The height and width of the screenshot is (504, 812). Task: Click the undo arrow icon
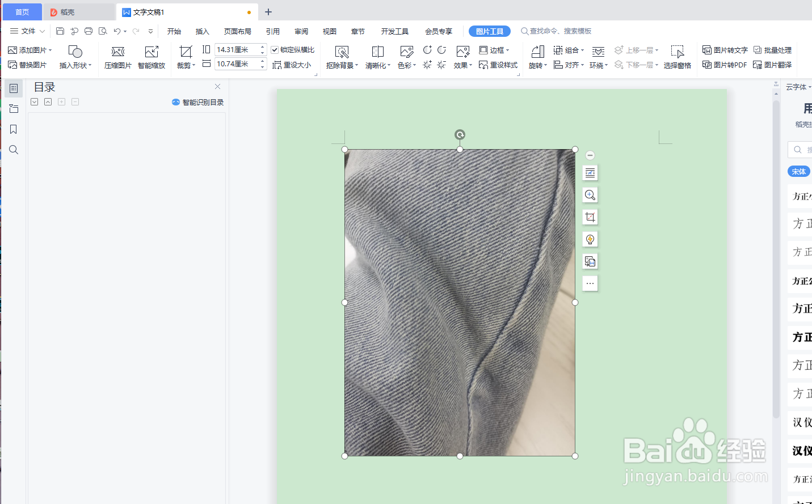[x=116, y=31]
